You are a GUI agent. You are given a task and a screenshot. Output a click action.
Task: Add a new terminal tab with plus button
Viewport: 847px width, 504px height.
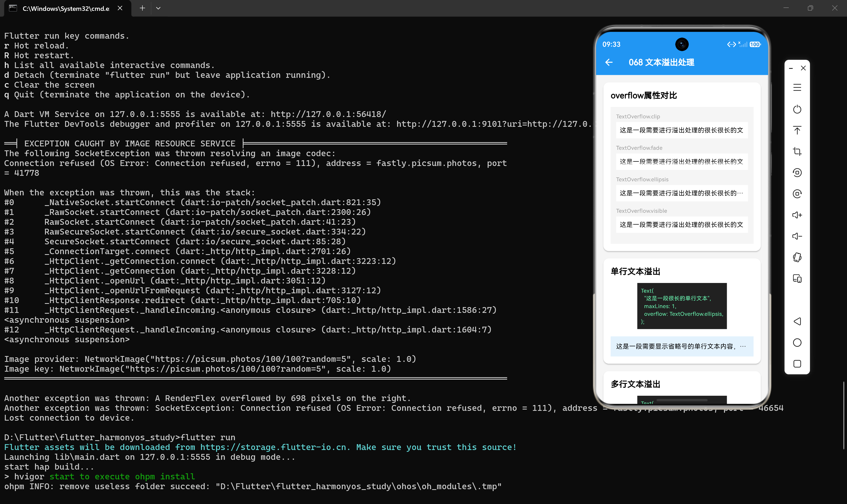(x=142, y=8)
